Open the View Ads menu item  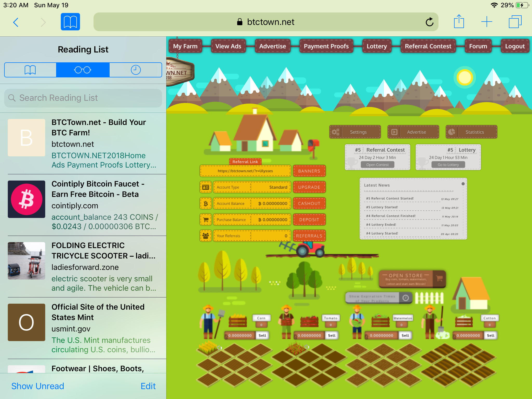[x=228, y=46]
